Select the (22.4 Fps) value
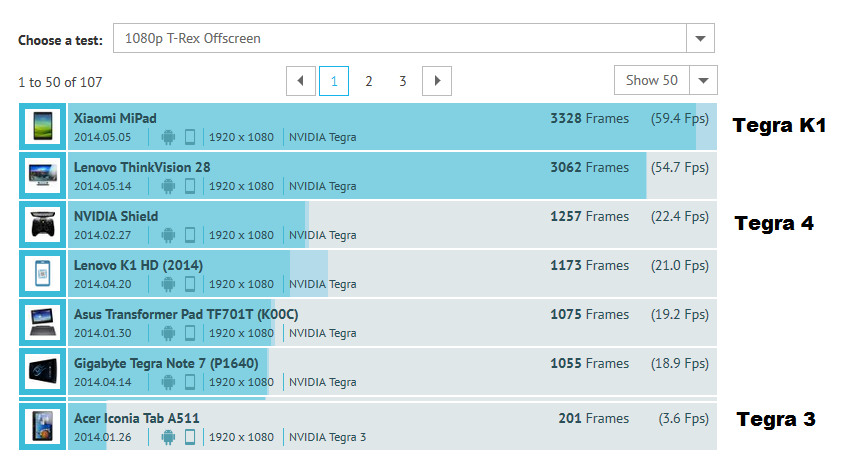Image resolution: width=844 pixels, height=466 pixels. (680, 216)
